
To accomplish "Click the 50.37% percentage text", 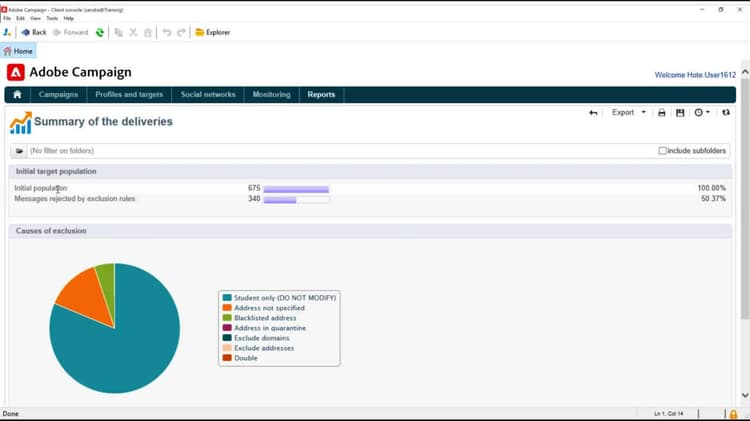I will click(713, 199).
